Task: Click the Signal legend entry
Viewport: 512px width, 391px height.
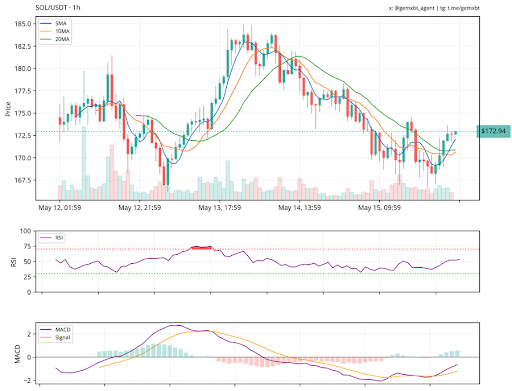Action: (55, 338)
